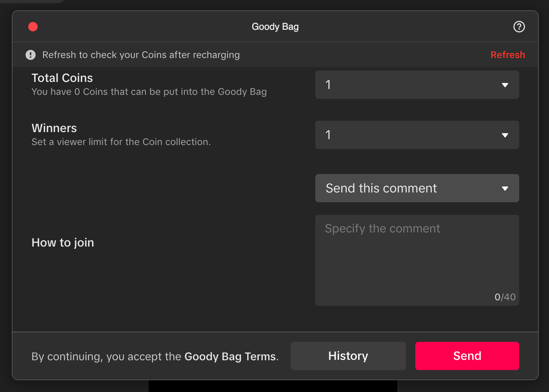Open the Send this comment dropdown
Screen dimensions: 549x392
pos(417,188)
